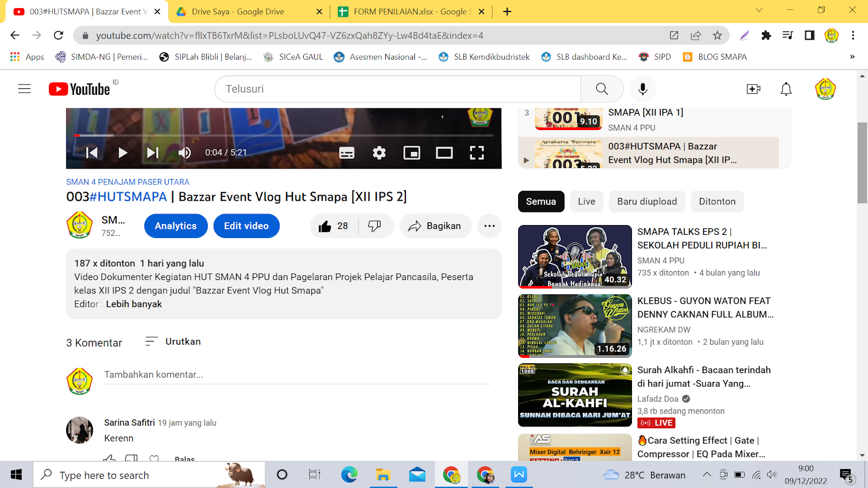This screenshot has height=488, width=868.
Task: Go to the previous video
Action: (92, 153)
